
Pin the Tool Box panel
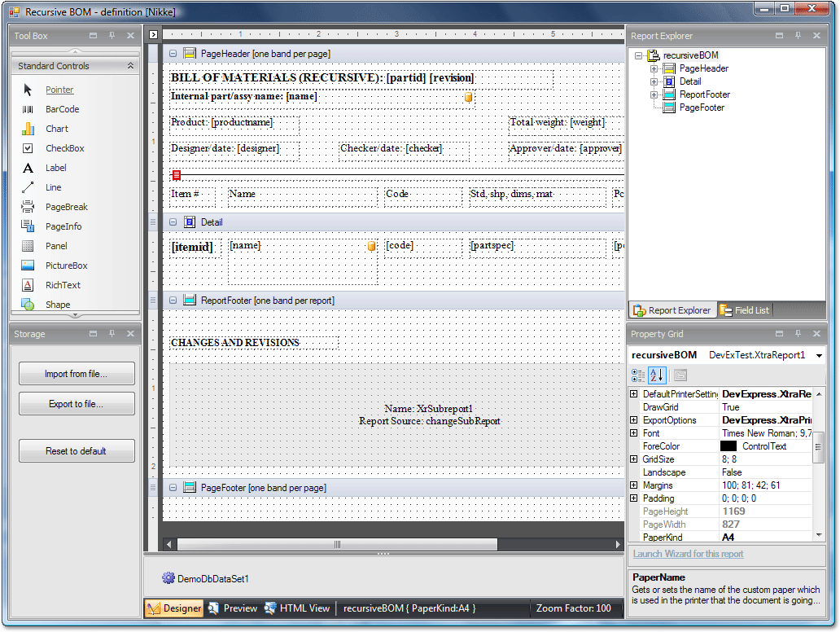tap(112, 35)
